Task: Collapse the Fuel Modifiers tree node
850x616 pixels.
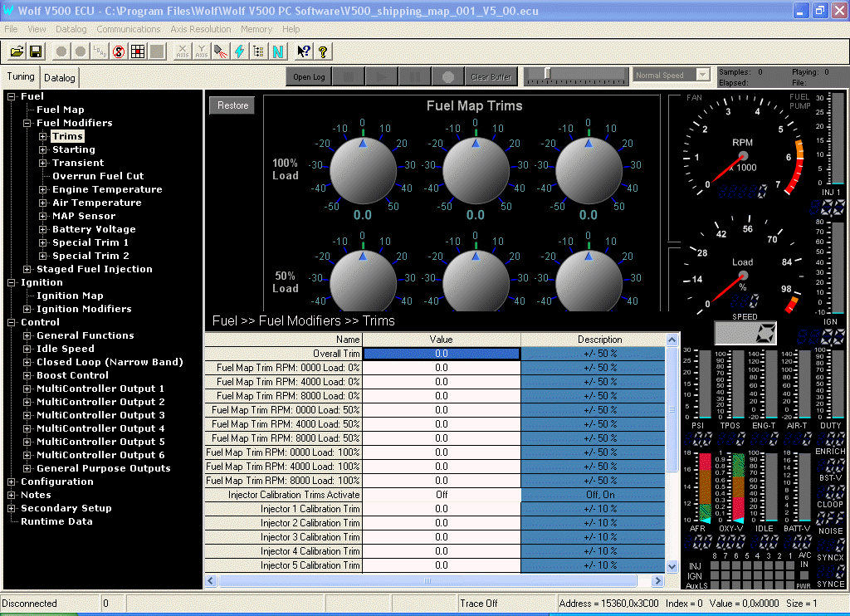Action: [27, 123]
